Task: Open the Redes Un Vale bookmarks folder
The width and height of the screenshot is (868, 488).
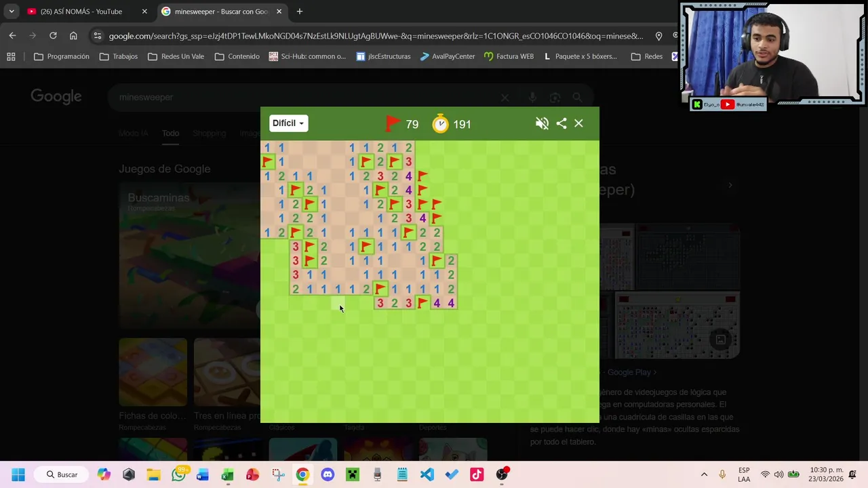Action: coord(176,56)
